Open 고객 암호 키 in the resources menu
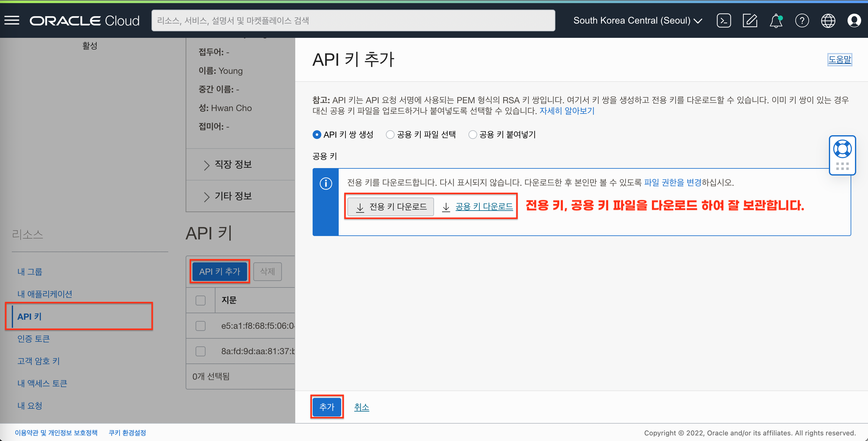 point(38,361)
